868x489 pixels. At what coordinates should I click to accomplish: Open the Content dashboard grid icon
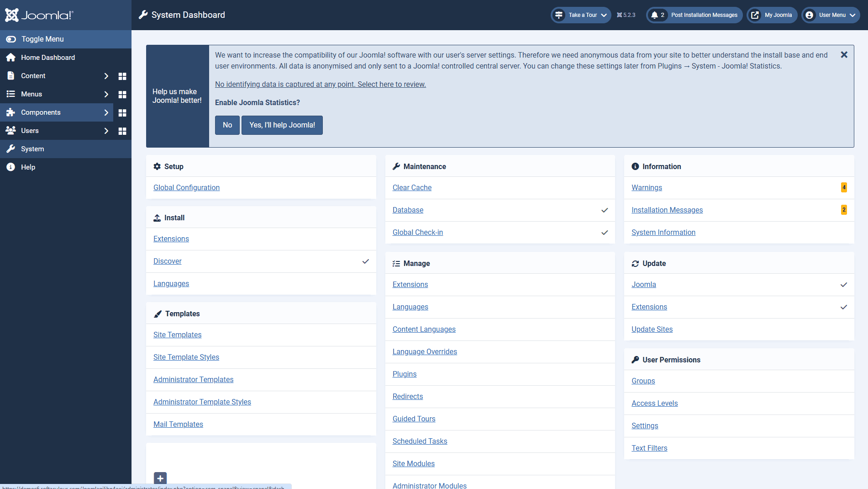click(x=122, y=76)
